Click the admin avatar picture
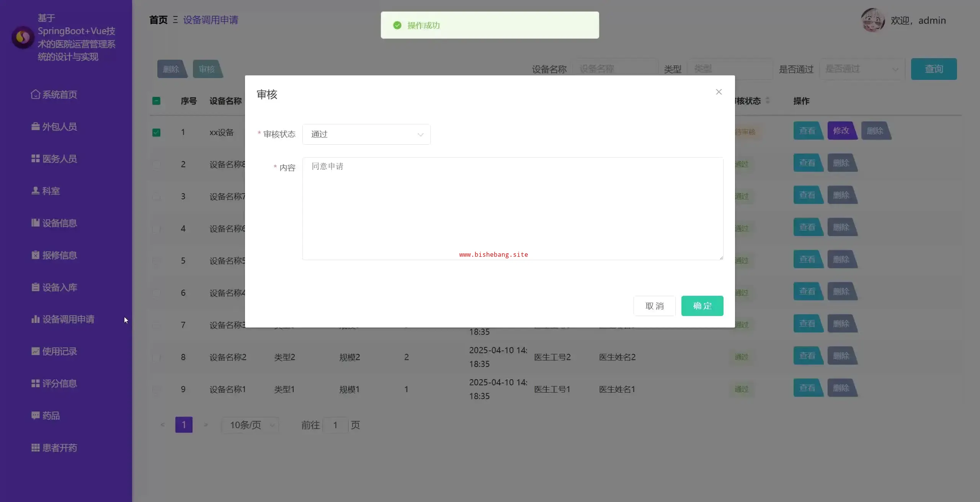Viewport: 980px width, 502px height. (x=872, y=20)
